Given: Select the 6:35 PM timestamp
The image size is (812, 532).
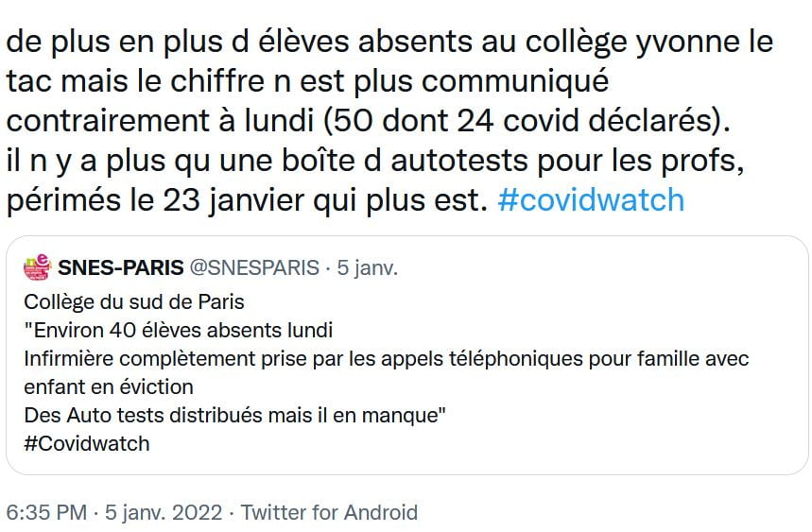Looking at the screenshot, I should click(46, 512).
